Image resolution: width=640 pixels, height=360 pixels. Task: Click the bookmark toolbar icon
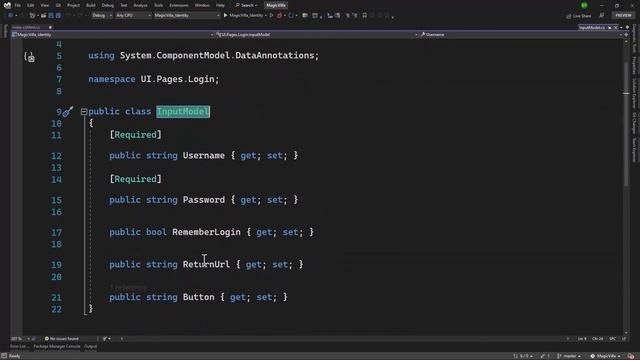coord(364,16)
